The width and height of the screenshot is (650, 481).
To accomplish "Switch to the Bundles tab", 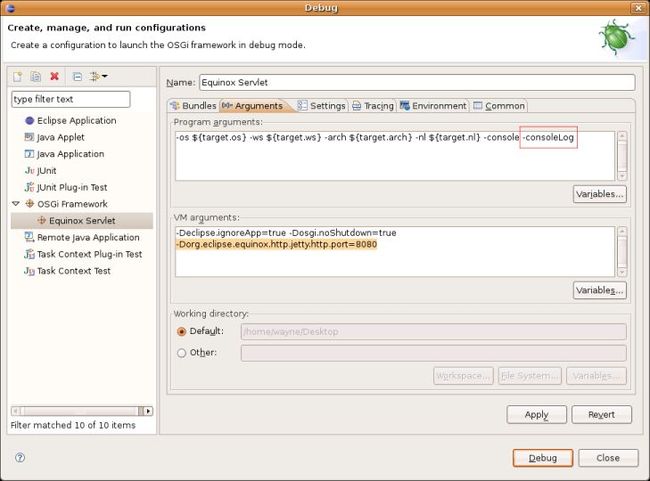I will pyautogui.click(x=194, y=106).
